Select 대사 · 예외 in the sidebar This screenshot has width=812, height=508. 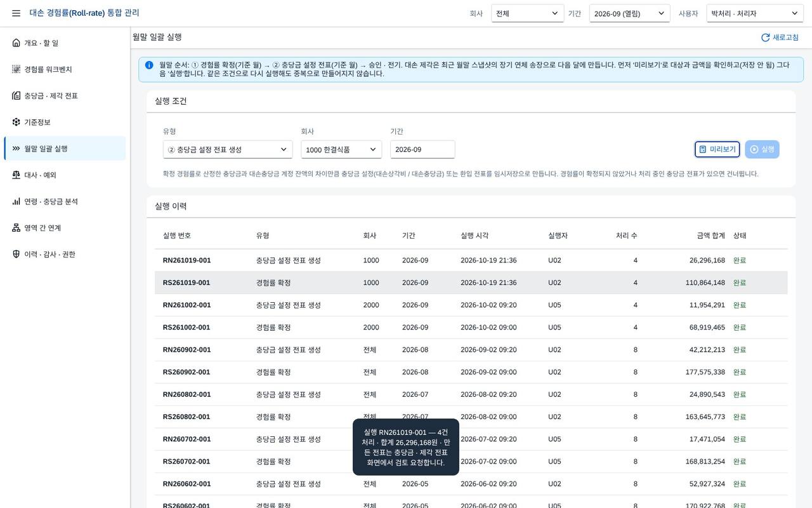(65, 175)
